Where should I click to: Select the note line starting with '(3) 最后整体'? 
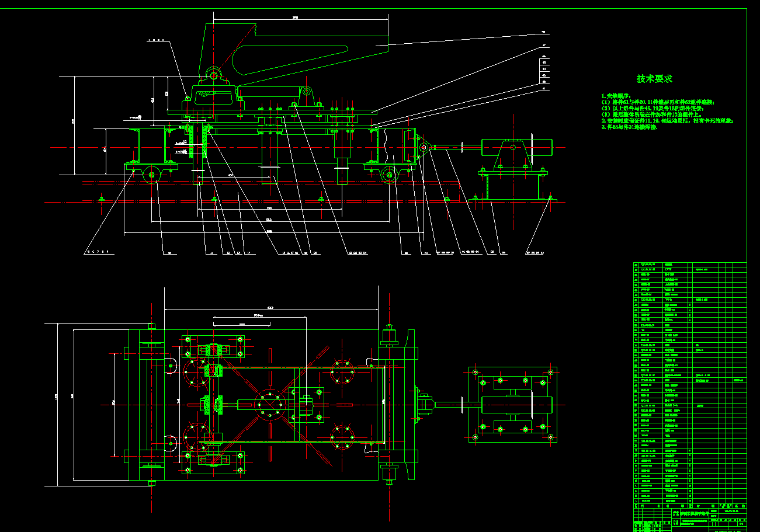pyautogui.click(x=650, y=114)
